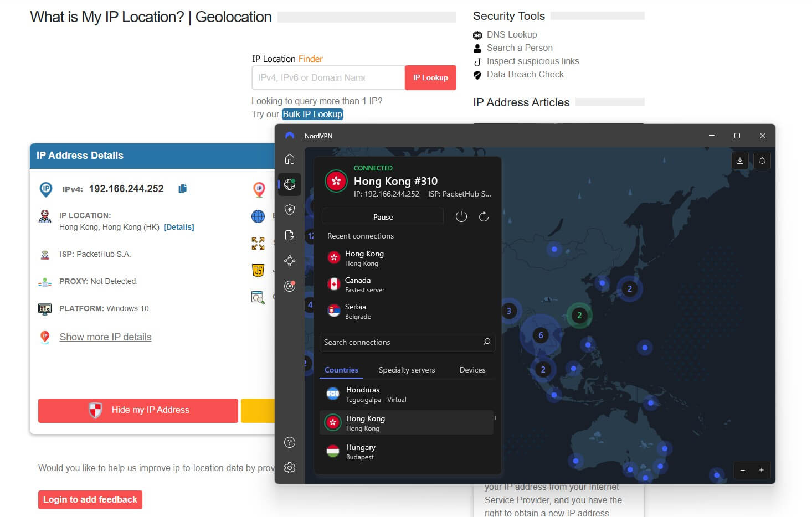The height and width of the screenshot is (517, 812).
Task: Click the Hong Kong flag in connection header
Action: click(x=336, y=181)
